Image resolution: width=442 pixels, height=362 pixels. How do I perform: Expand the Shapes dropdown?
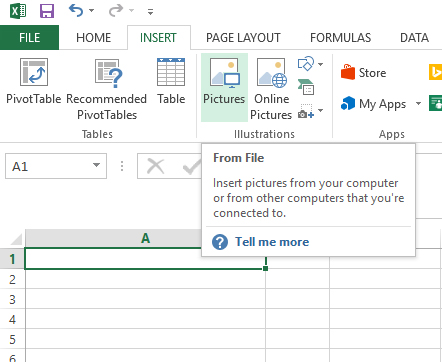click(x=320, y=64)
